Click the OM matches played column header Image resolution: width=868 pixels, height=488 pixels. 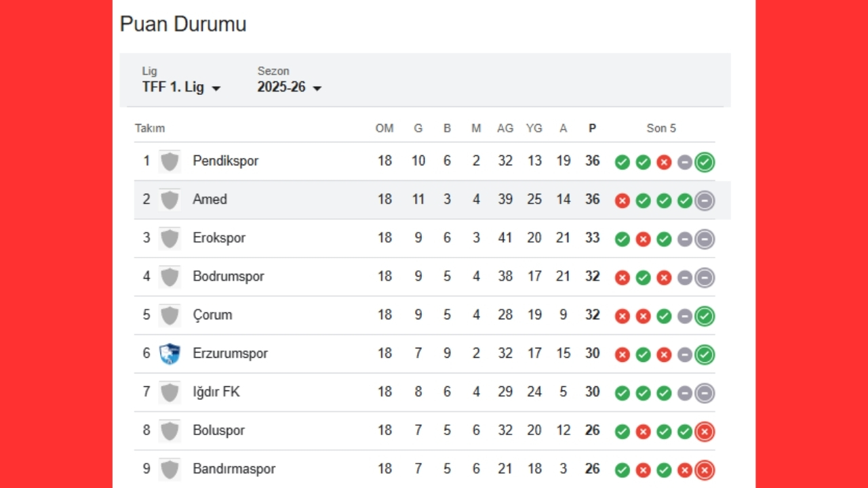coord(384,129)
